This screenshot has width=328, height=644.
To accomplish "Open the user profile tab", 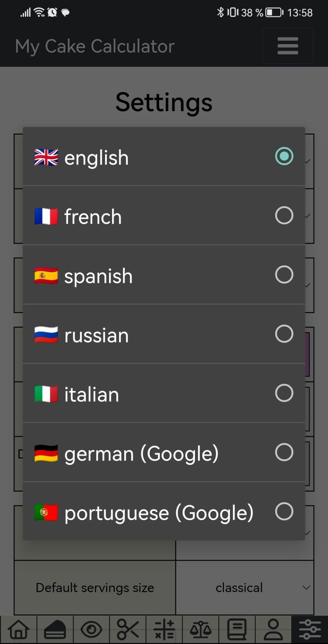I will click(273, 630).
